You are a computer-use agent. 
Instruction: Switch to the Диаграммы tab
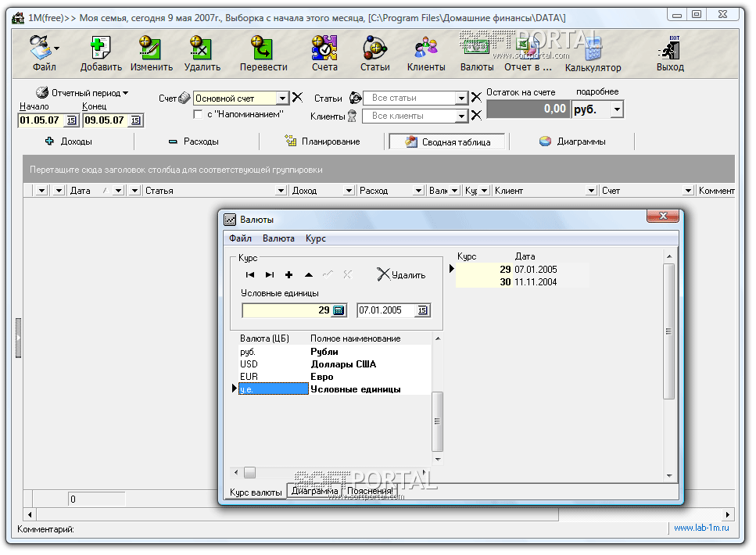click(572, 141)
